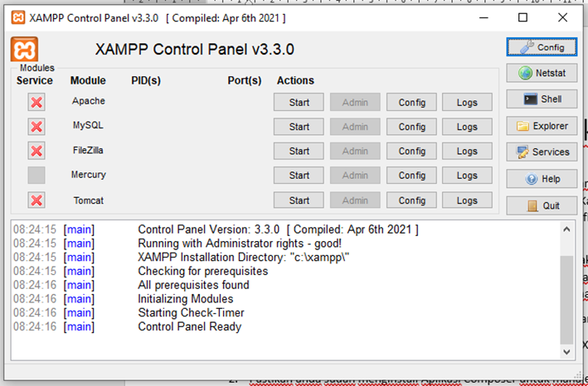This screenshot has height=386, width=588.
Task: Click the 'Starting Check-Timer' log line
Action: coord(191,312)
